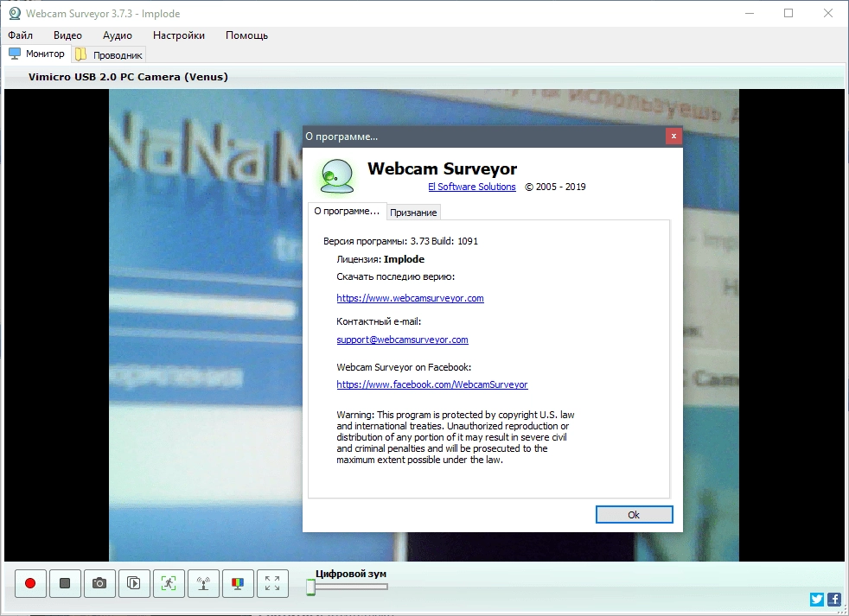The height and width of the screenshot is (616, 849).
Task: Select the О программе... tab in dialog
Action: [x=347, y=211]
